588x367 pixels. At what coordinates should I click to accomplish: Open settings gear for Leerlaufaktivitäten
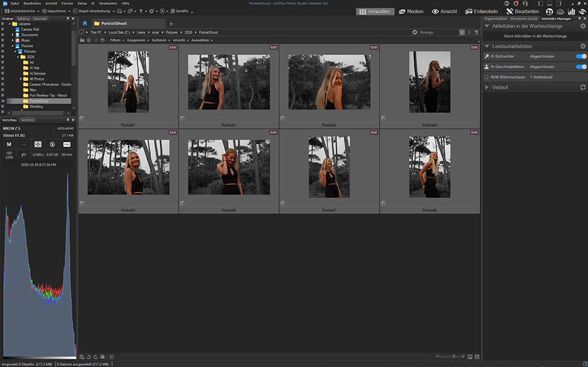coord(582,46)
